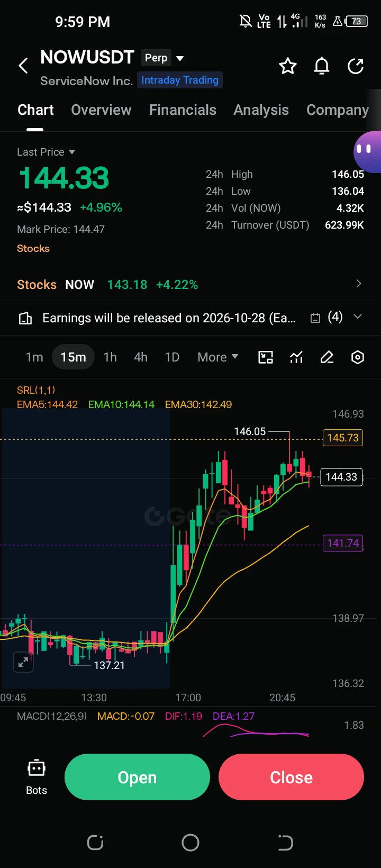The height and width of the screenshot is (868, 381).
Task: Tap the DIF:1.19 MACD value
Action: pos(184,716)
